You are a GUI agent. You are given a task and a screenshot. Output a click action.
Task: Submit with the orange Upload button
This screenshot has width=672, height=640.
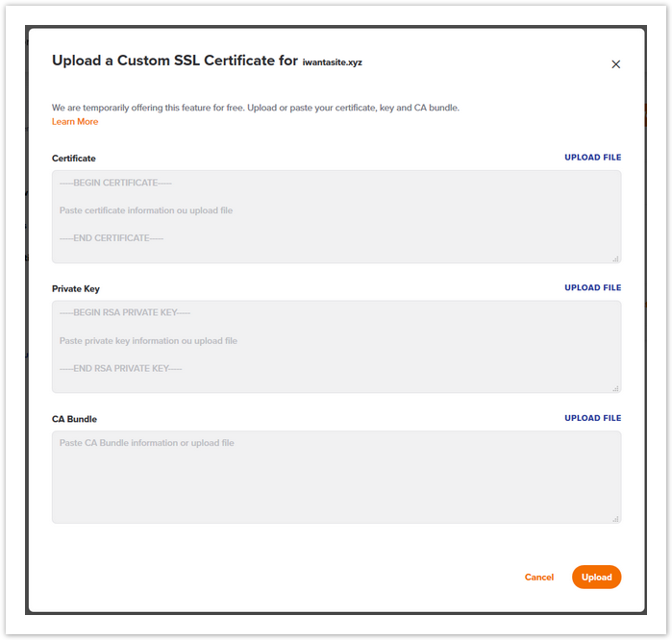tap(596, 577)
